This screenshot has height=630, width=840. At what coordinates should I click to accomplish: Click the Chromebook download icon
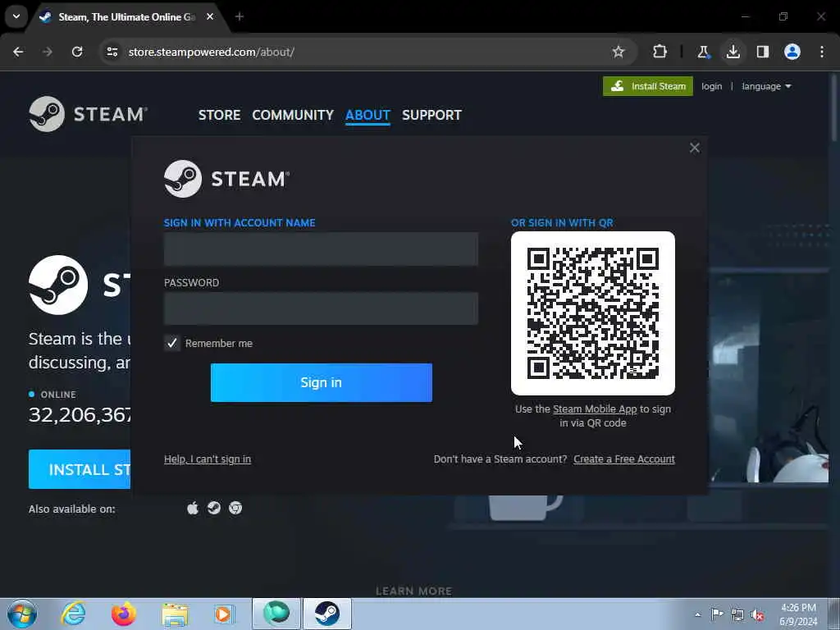pyautogui.click(x=235, y=508)
